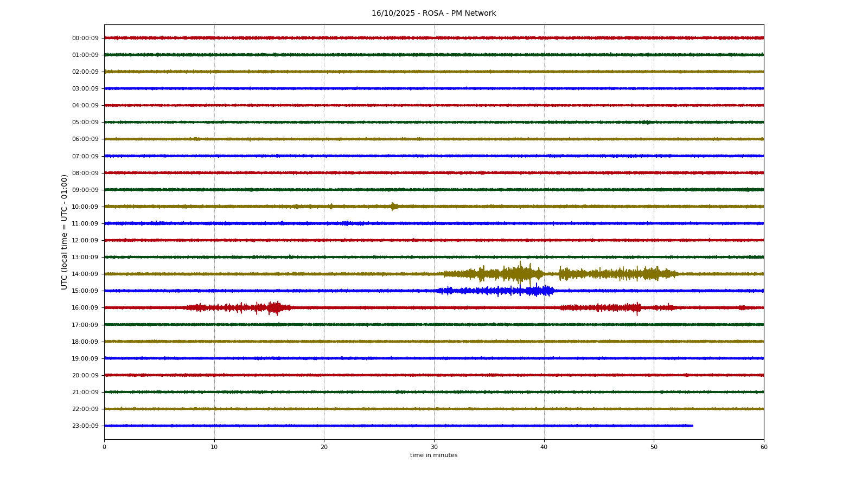Screen dimensions: 868x488
Task: Click the second red burst on the 16:00:09 trace
Action: coord(602,308)
